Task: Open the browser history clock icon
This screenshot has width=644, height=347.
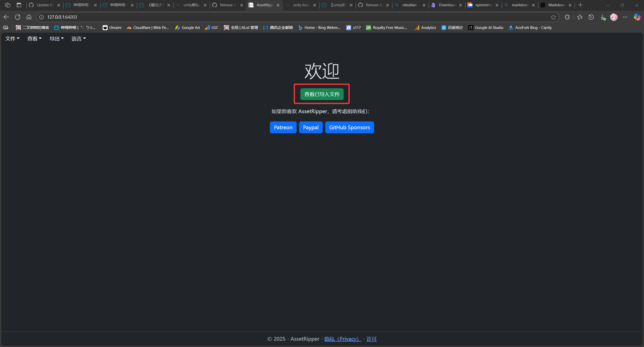Action: coord(591,17)
